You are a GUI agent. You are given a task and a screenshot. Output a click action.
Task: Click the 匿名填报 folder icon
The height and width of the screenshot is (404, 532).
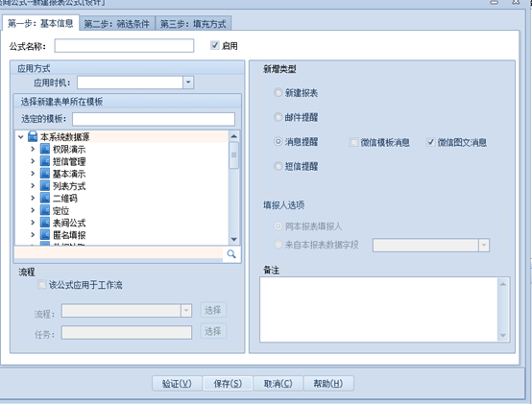(45, 234)
